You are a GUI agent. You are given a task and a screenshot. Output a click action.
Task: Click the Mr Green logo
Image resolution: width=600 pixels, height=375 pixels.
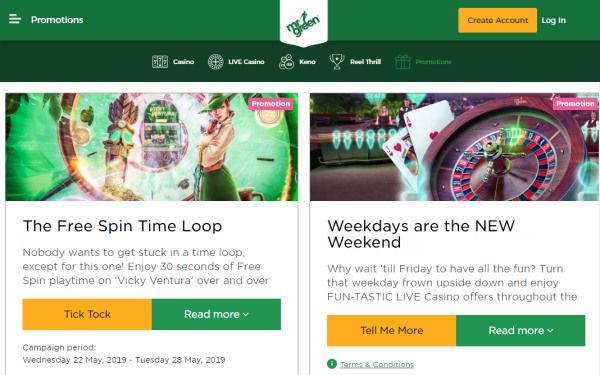pyautogui.click(x=303, y=23)
